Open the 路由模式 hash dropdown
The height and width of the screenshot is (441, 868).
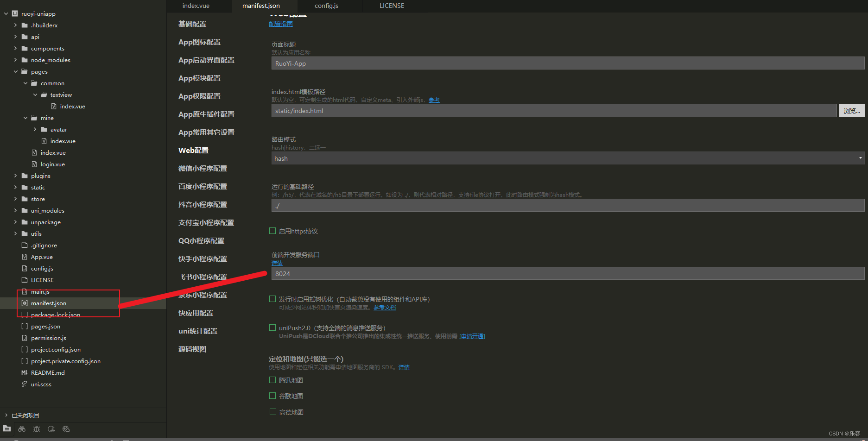pyautogui.click(x=568, y=158)
